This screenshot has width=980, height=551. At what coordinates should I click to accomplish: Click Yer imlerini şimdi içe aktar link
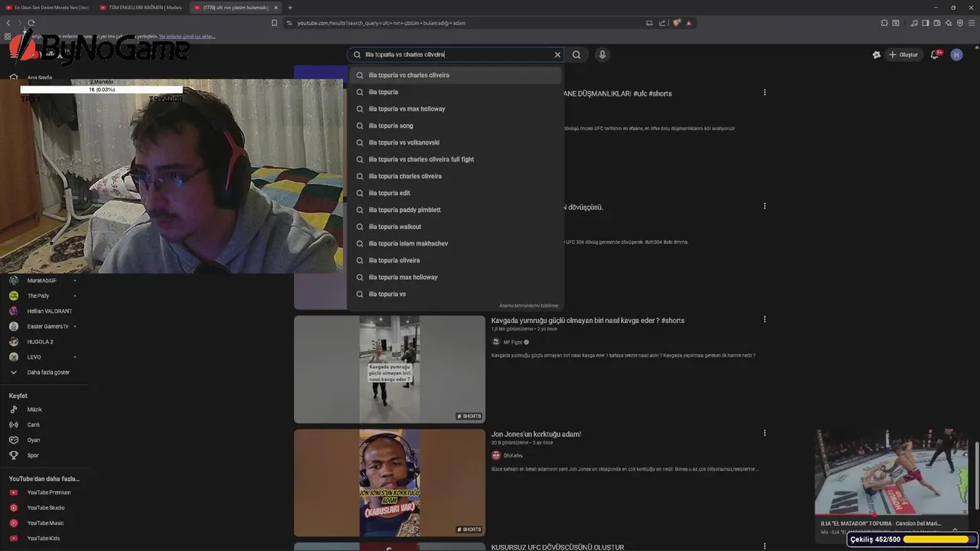(x=187, y=36)
